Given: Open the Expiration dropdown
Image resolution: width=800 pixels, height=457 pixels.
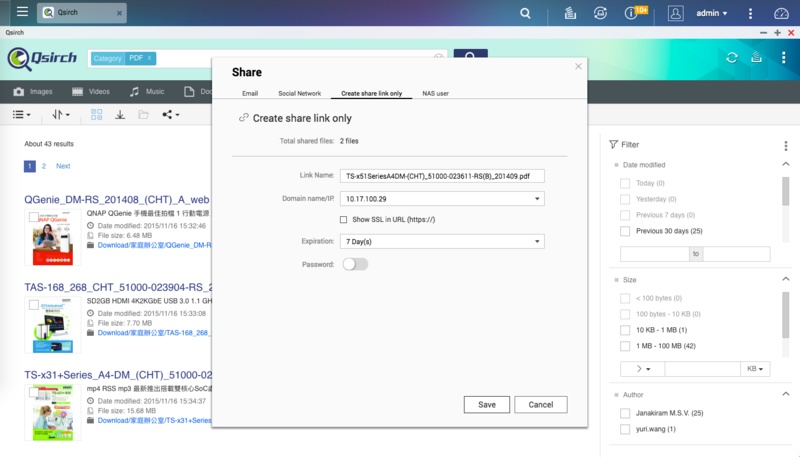Looking at the screenshot, I should pyautogui.click(x=442, y=241).
